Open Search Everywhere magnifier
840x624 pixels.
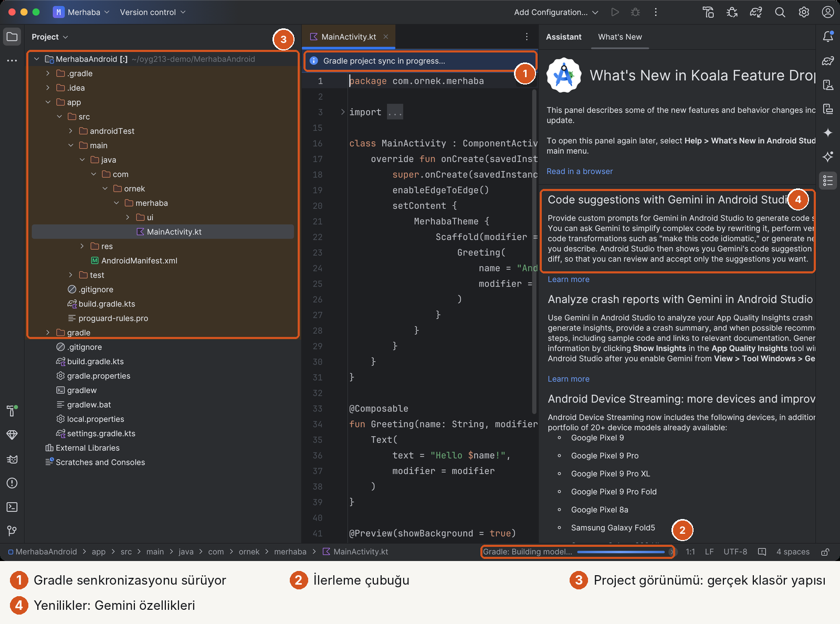(x=780, y=12)
